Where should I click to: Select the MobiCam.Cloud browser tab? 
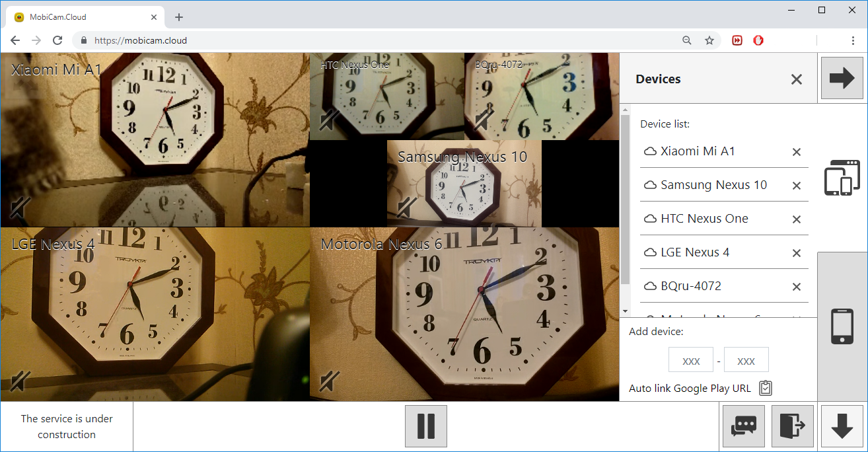[x=85, y=17]
